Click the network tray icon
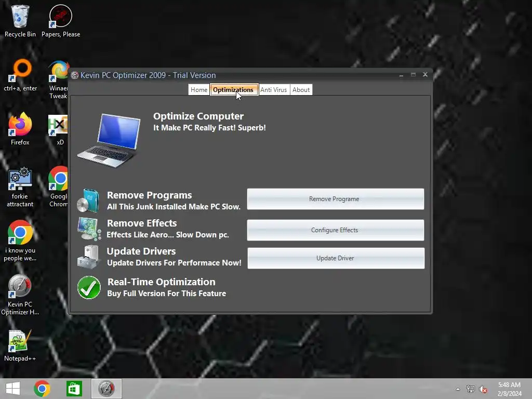532x399 pixels. pyautogui.click(x=471, y=389)
